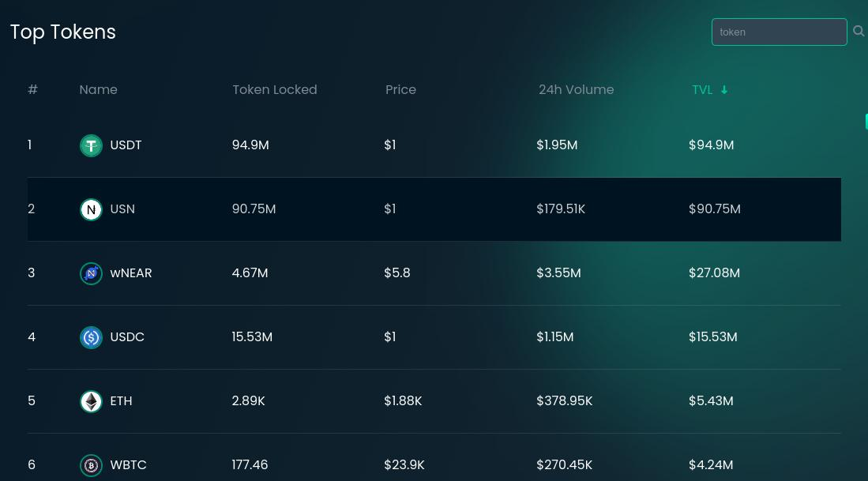Click the teal scrollbar thumb at right edge
868x481 pixels.
pyautogui.click(x=866, y=122)
